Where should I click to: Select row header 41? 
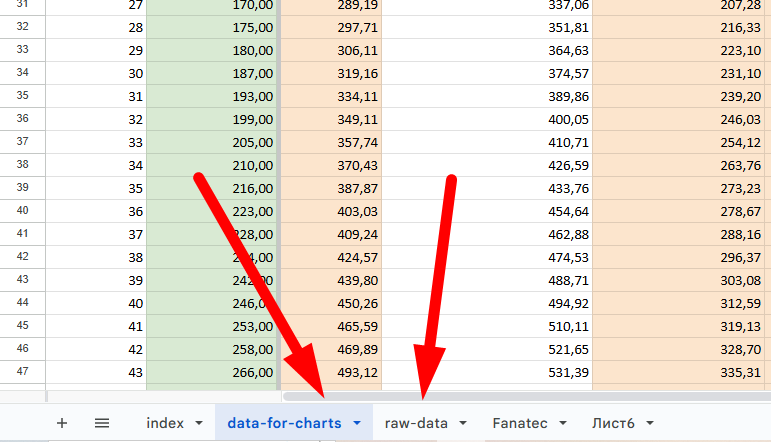coord(23,234)
